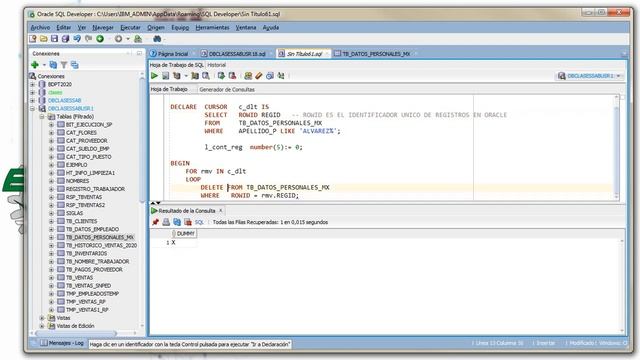Image resolution: width=640 pixels, height=360 pixels.
Task: Click the Undo arrow icon in main toolbar
Action: click(77, 39)
